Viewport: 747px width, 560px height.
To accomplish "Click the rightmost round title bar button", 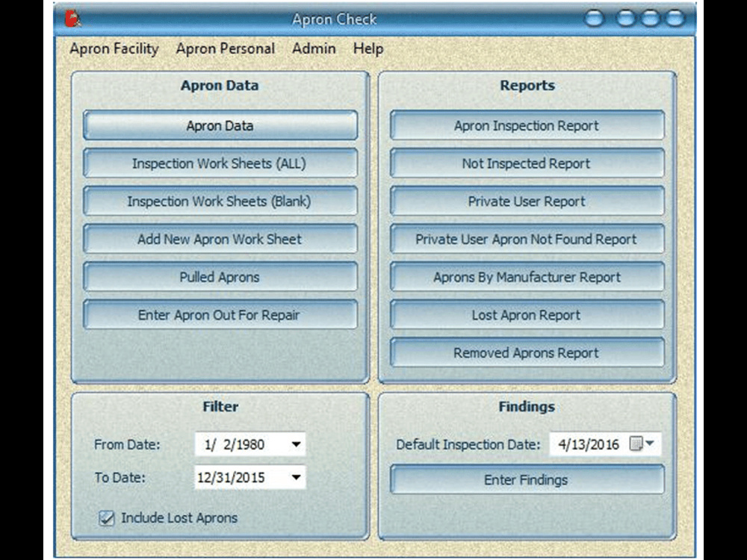I will pos(675,19).
